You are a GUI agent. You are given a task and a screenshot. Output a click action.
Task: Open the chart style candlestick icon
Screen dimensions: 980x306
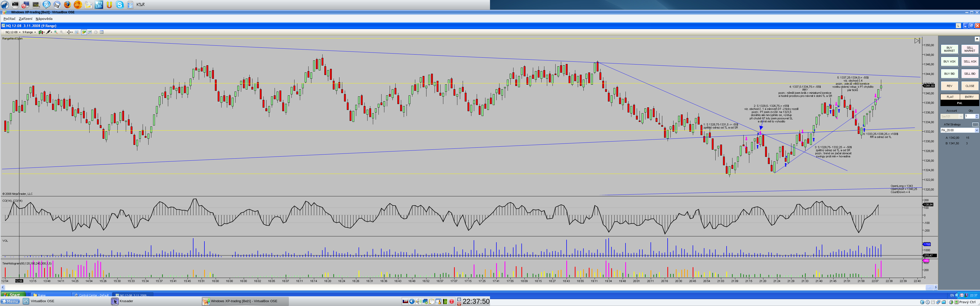click(41, 32)
